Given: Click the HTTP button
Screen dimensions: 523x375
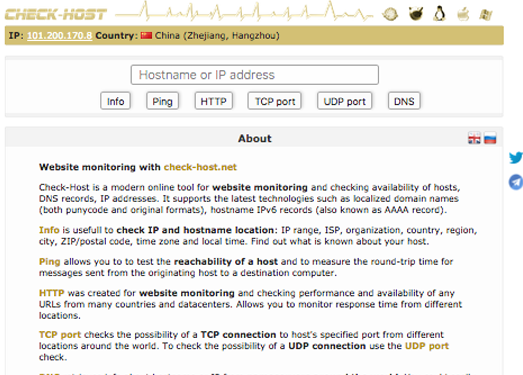Looking at the screenshot, I should (x=213, y=101).
